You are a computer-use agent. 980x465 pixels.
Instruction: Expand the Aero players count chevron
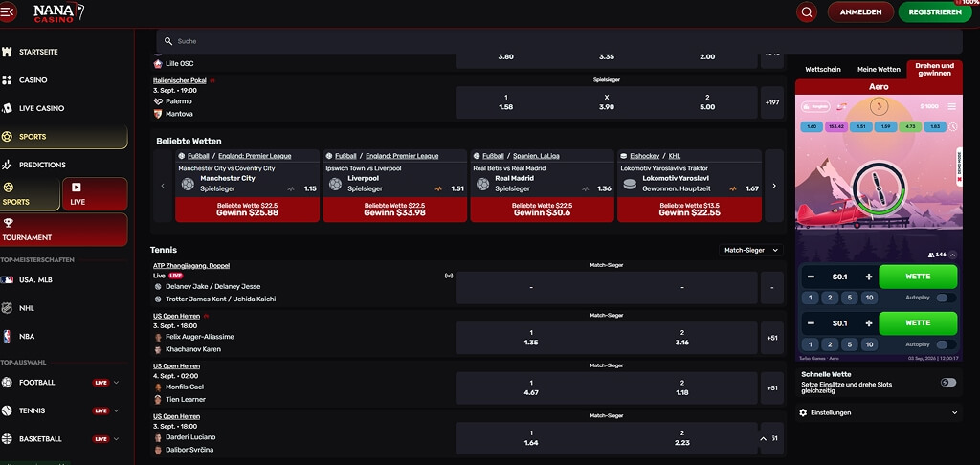pos(952,255)
